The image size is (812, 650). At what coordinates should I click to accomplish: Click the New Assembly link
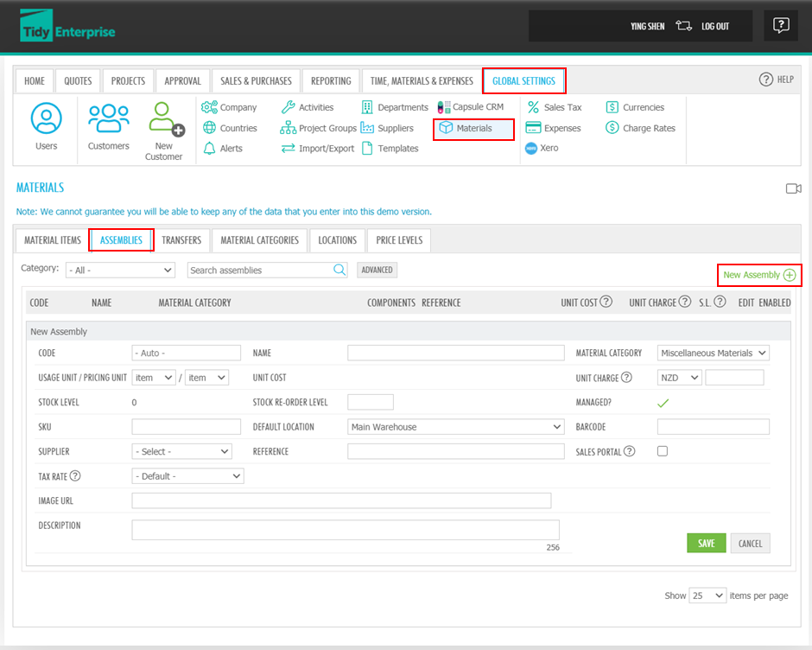[x=758, y=275]
